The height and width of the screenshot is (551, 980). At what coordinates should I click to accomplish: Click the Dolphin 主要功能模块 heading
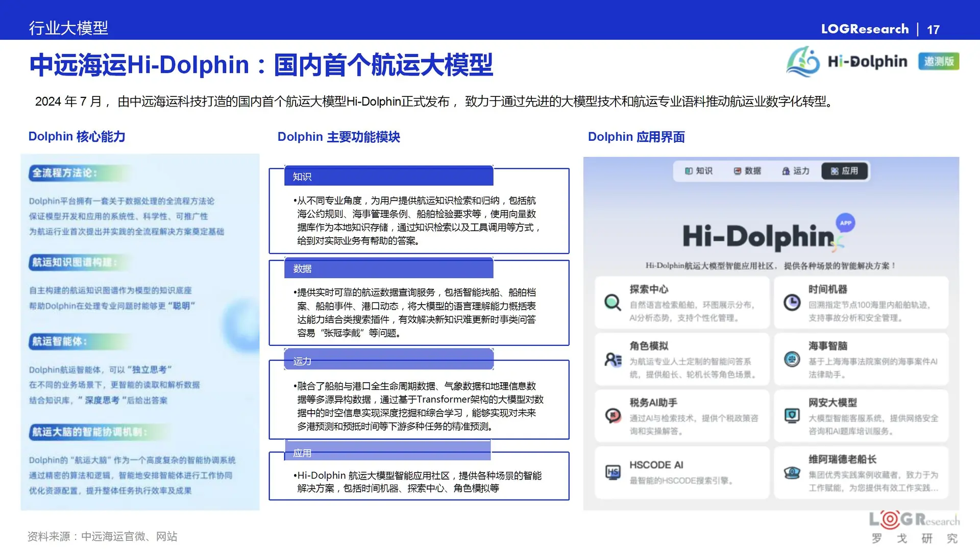(x=339, y=137)
